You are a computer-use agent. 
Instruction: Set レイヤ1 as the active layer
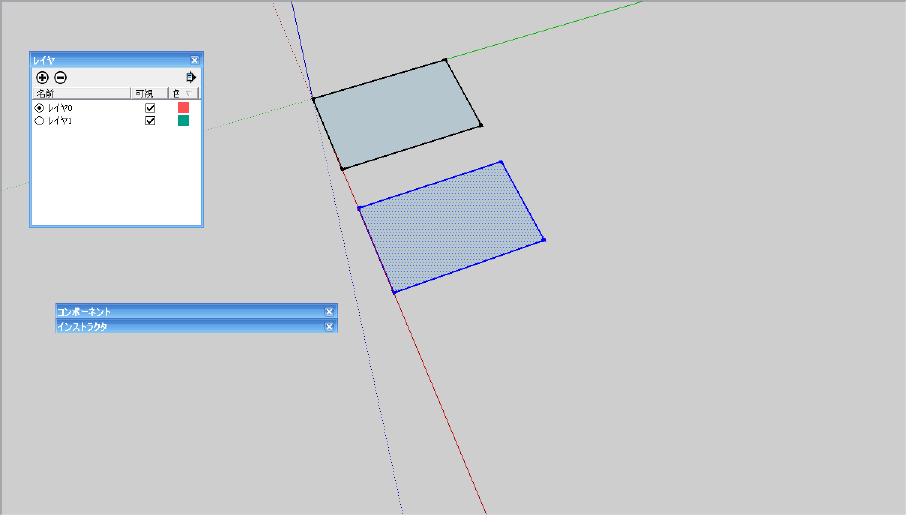(x=39, y=121)
